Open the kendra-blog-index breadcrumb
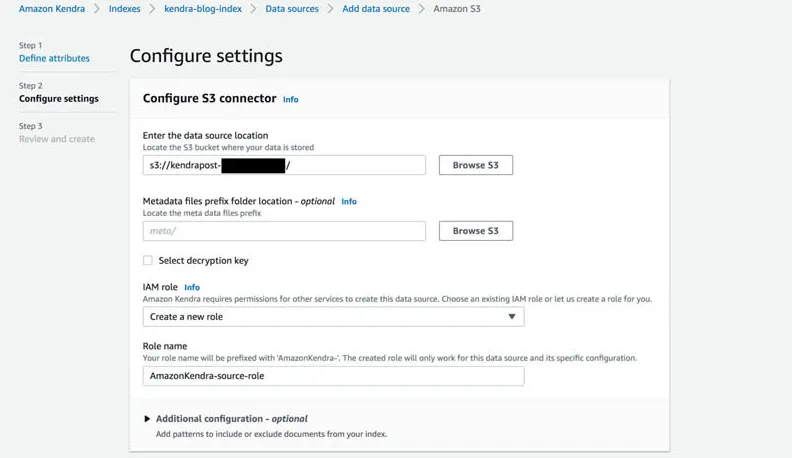 (203, 9)
